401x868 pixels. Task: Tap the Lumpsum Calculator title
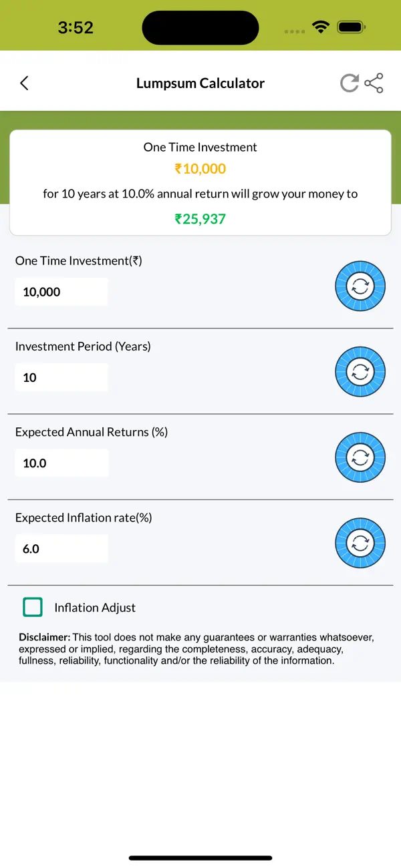click(x=200, y=83)
